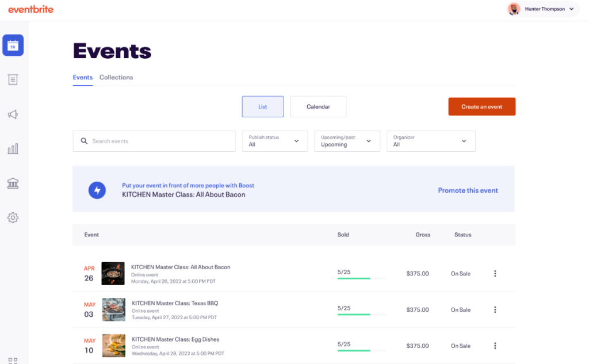Open more options for All About Bacon event
Image resolution: width=589 pixels, height=364 pixels.
tap(495, 274)
